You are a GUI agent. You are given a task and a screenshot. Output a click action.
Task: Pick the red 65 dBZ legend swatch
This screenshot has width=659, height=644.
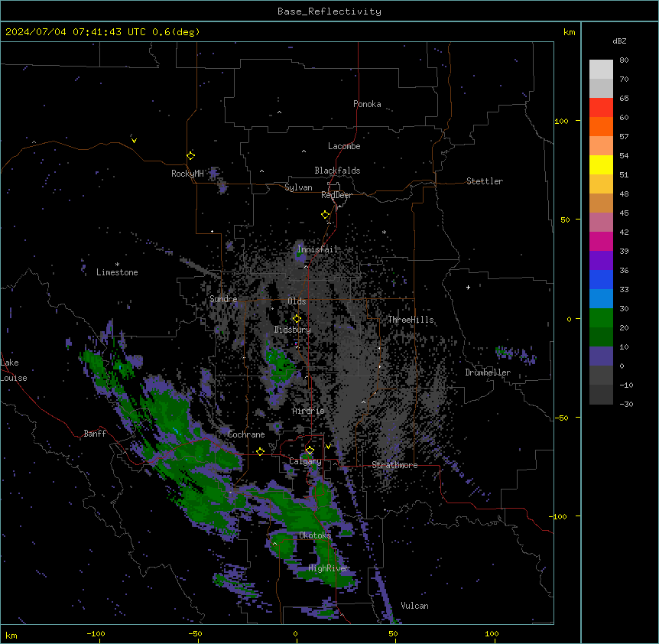[601, 108]
